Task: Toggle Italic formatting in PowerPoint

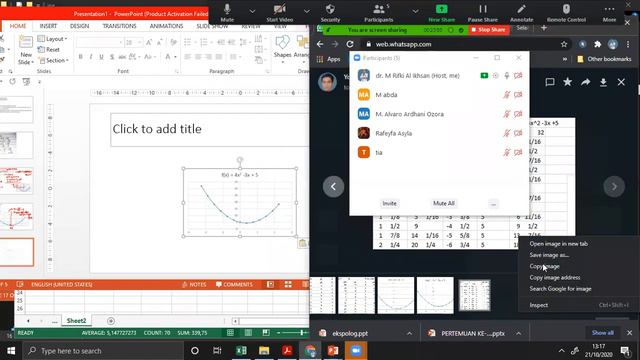Action: click(91, 57)
